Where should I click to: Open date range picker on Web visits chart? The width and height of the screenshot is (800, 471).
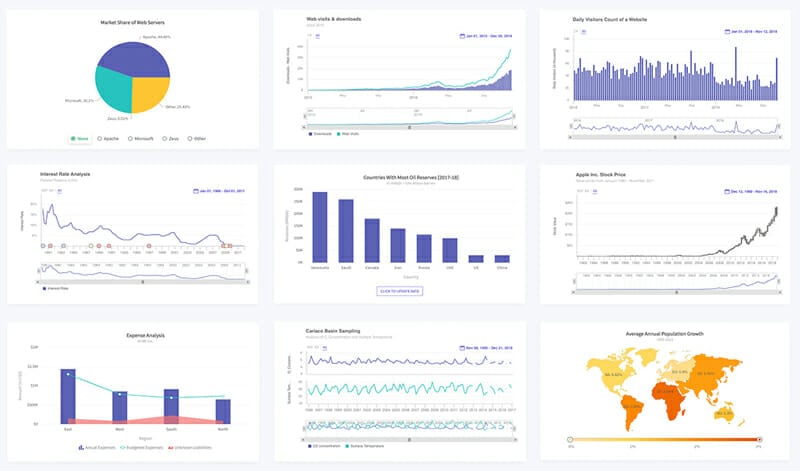click(x=486, y=36)
